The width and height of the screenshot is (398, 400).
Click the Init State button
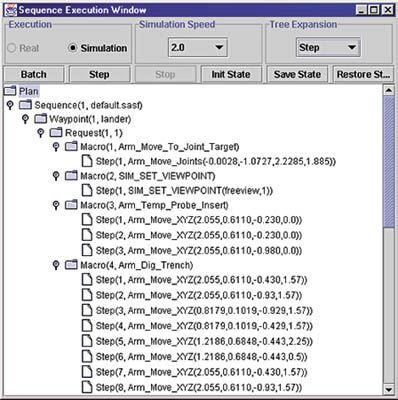[x=231, y=74]
